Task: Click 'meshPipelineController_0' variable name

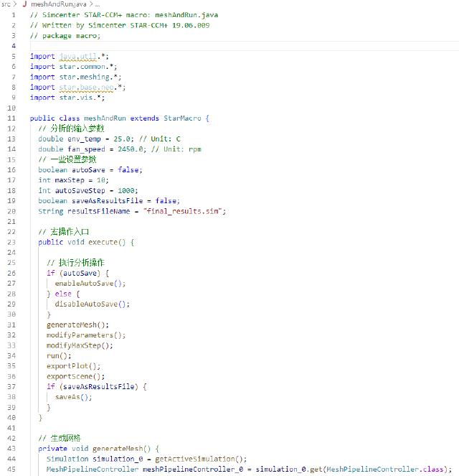Action: (x=193, y=469)
